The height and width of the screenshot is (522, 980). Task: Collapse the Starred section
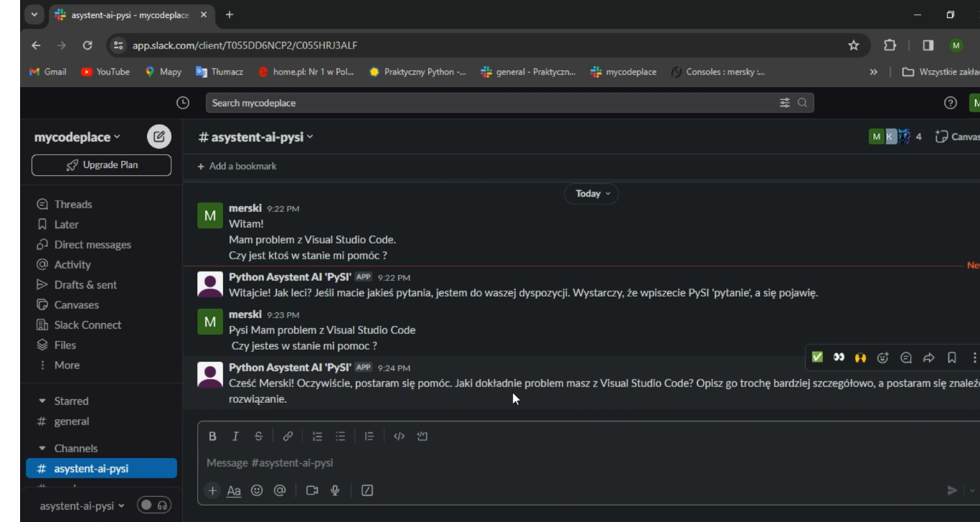(42, 401)
